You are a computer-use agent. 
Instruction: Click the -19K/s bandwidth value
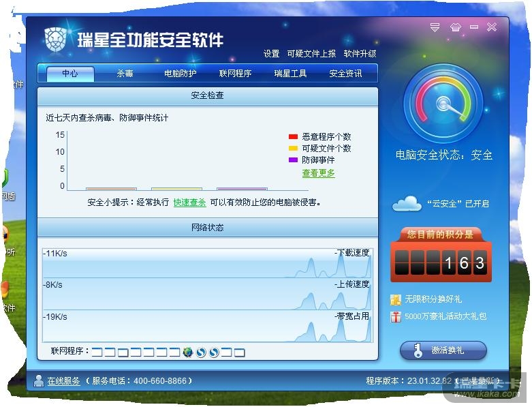click(x=55, y=317)
